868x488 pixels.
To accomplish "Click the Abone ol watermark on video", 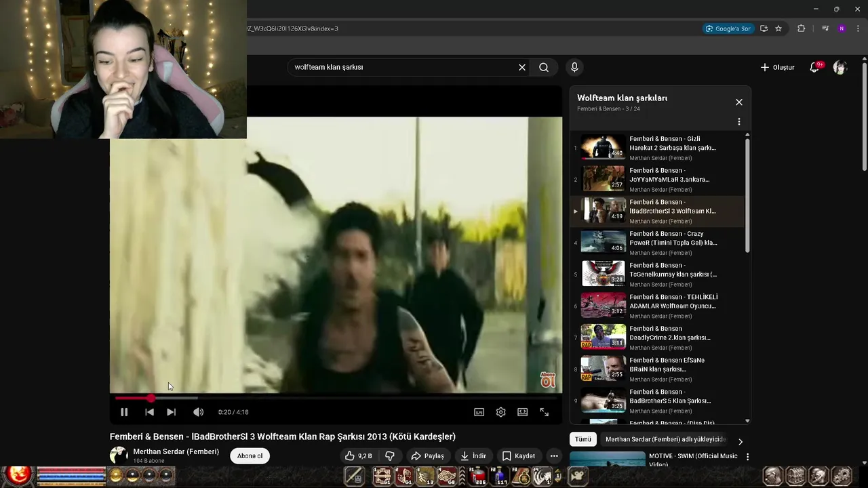I will click(x=548, y=380).
